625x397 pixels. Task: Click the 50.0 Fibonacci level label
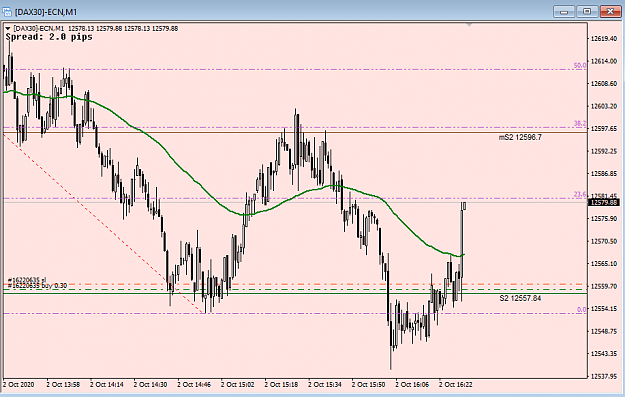coord(580,65)
